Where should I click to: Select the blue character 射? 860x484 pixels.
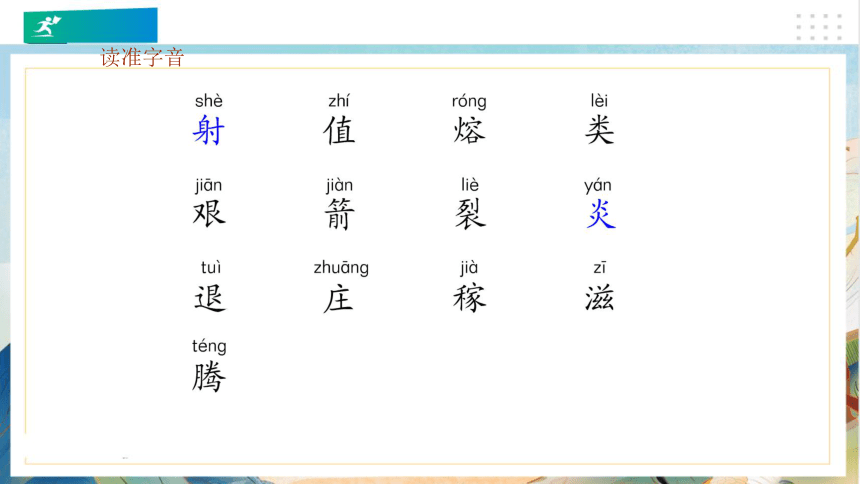pyautogui.click(x=209, y=130)
